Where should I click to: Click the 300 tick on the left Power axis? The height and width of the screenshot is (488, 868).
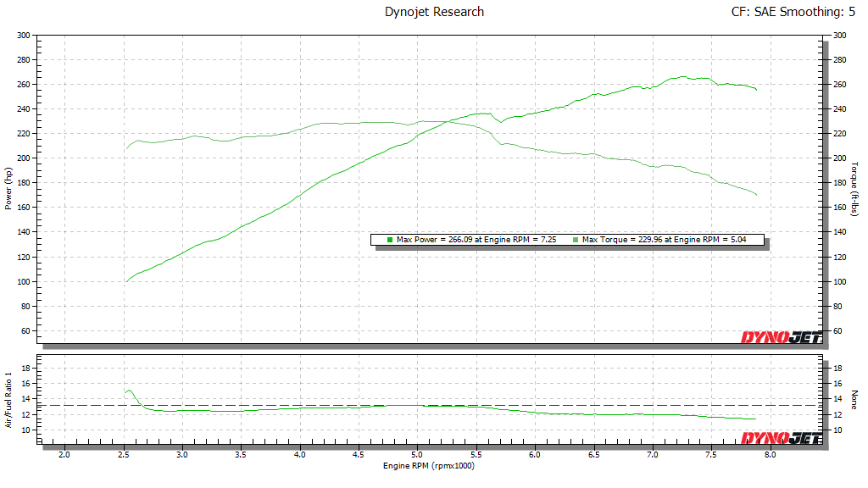pos(23,36)
